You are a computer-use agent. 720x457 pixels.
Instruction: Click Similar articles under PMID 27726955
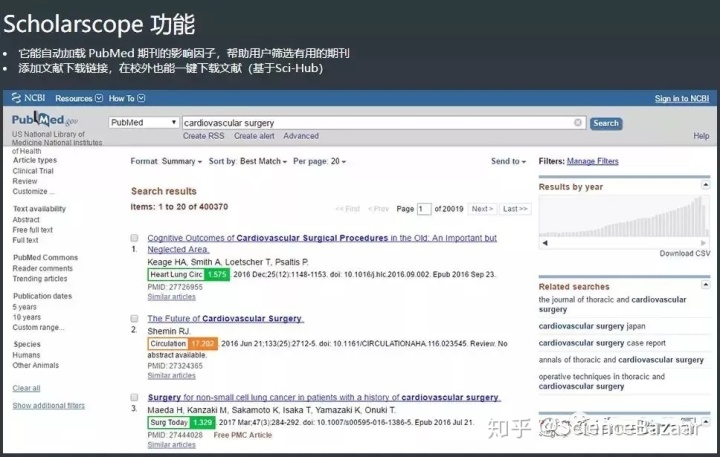click(x=171, y=297)
